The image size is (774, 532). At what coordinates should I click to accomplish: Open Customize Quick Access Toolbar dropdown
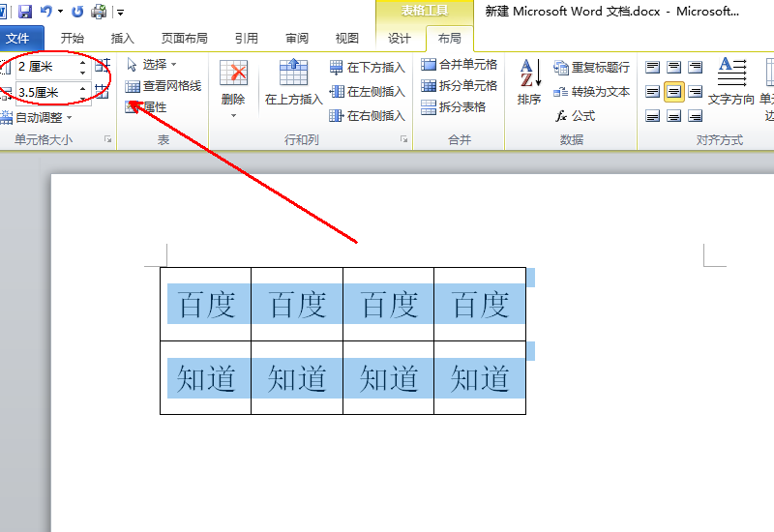tap(120, 12)
